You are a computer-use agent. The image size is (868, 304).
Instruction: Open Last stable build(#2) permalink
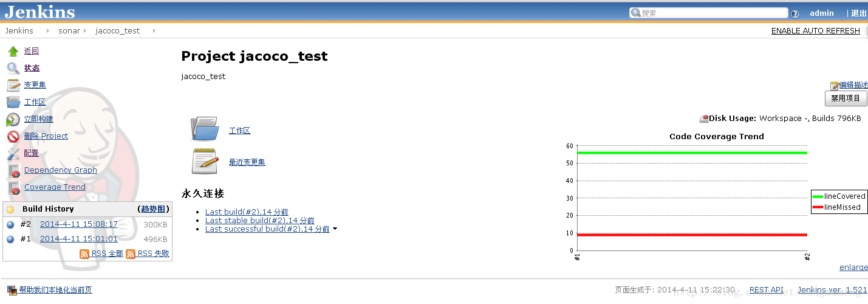pyautogui.click(x=260, y=220)
